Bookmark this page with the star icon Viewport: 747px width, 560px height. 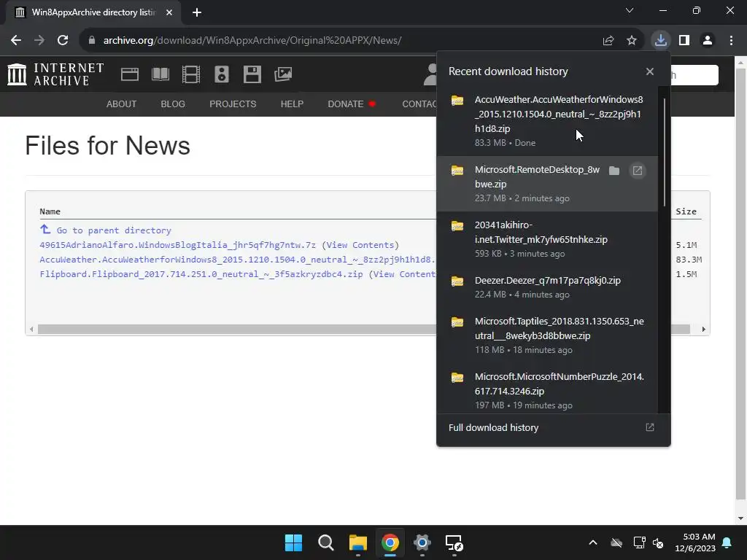tap(632, 41)
